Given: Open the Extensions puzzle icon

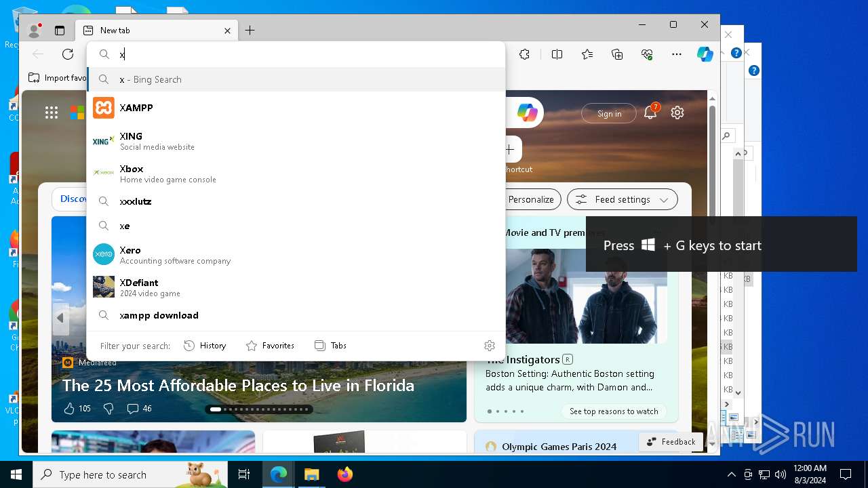Looking at the screenshot, I should (524, 54).
